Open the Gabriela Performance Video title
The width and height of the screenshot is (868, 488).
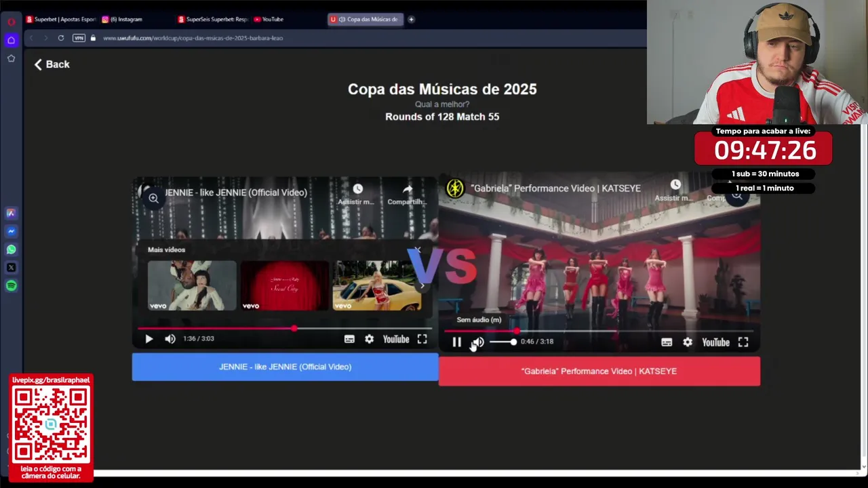555,188
